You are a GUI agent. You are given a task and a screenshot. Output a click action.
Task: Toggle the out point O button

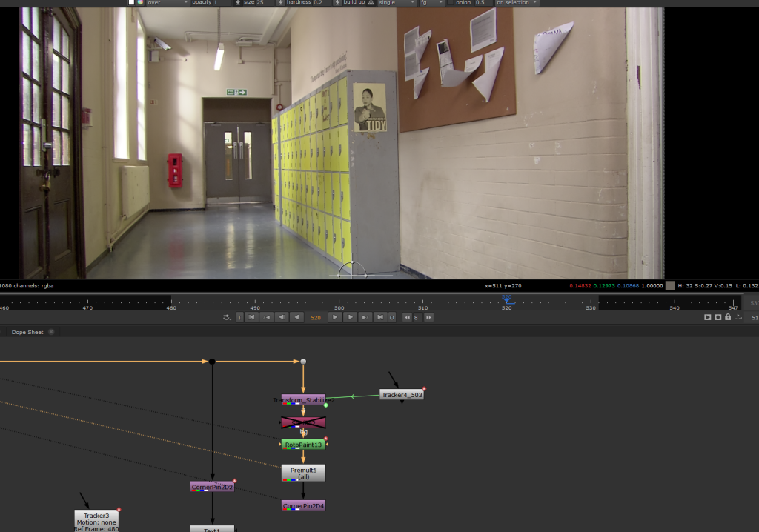click(x=392, y=318)
